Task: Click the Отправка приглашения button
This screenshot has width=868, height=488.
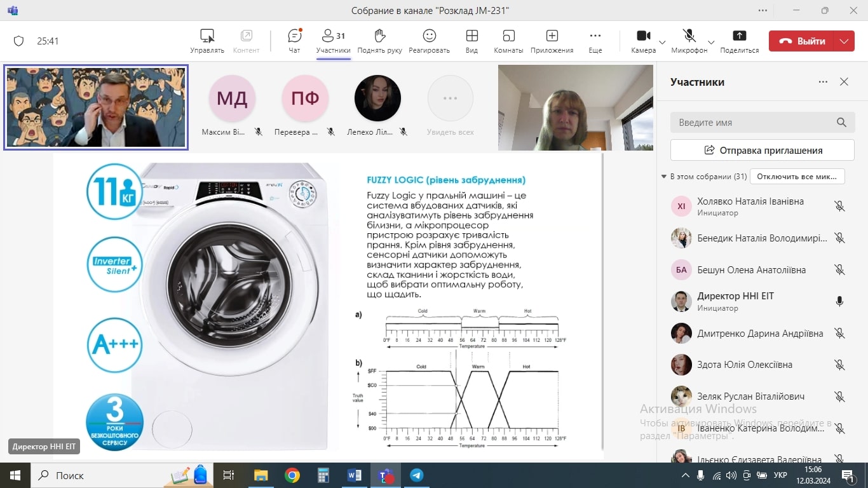Action: tap(762, 151)
